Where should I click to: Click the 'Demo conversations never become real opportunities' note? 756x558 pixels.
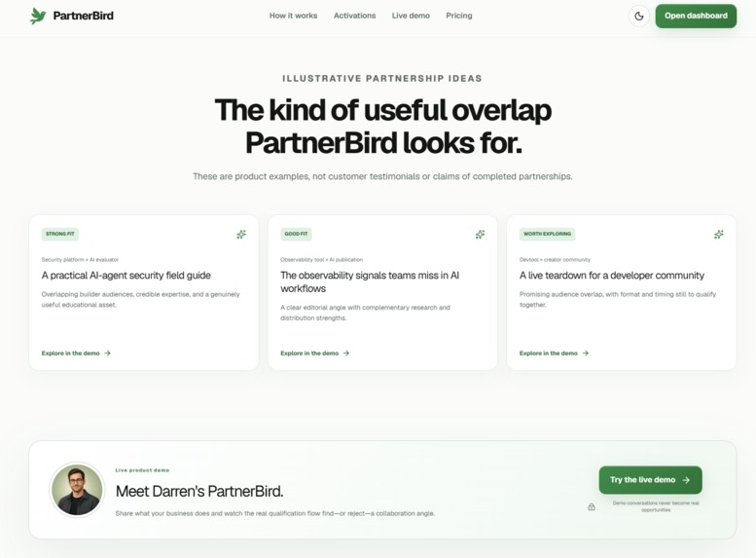pyautogui.click(x=656, y=506)
